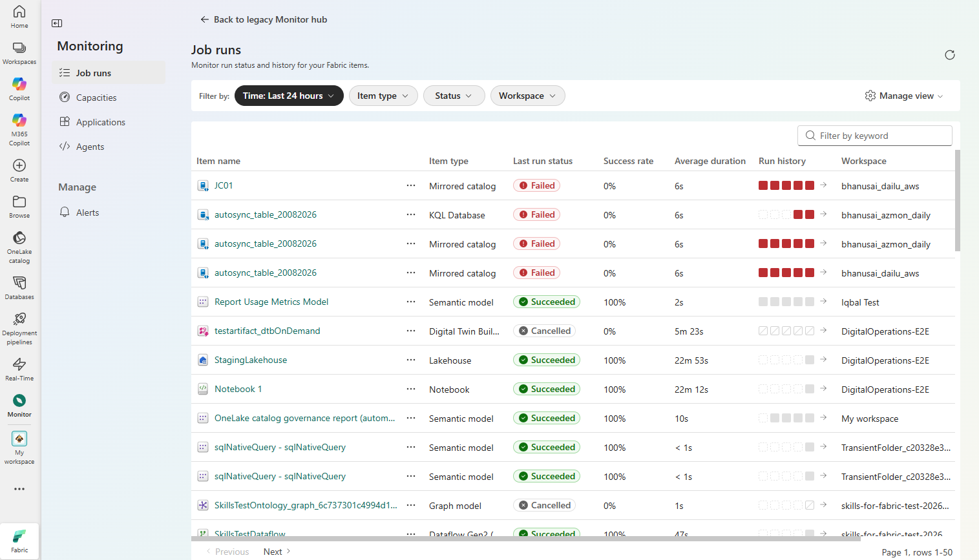979x560 pixels.
Task: Collapse the Monitoring navigation pane icon
Action: 57,23
